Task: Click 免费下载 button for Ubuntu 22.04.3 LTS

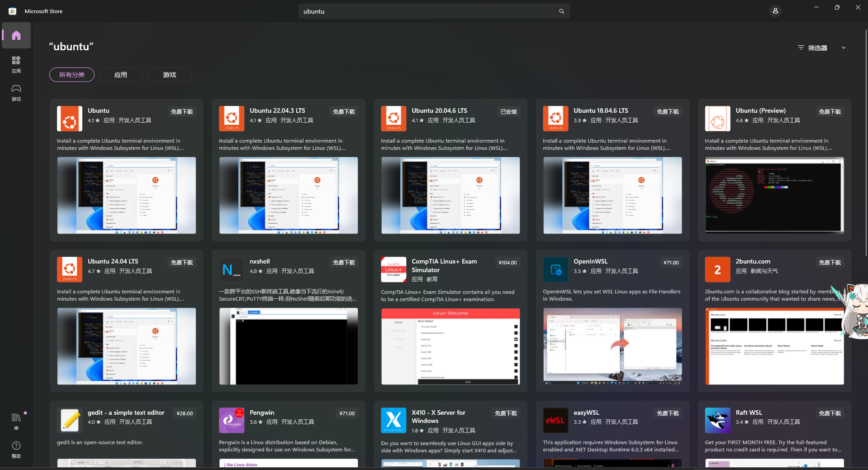Action: click(344, 111)
